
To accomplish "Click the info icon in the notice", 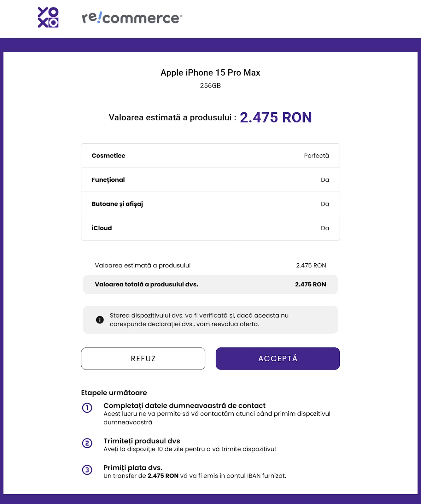I will 100,320.
